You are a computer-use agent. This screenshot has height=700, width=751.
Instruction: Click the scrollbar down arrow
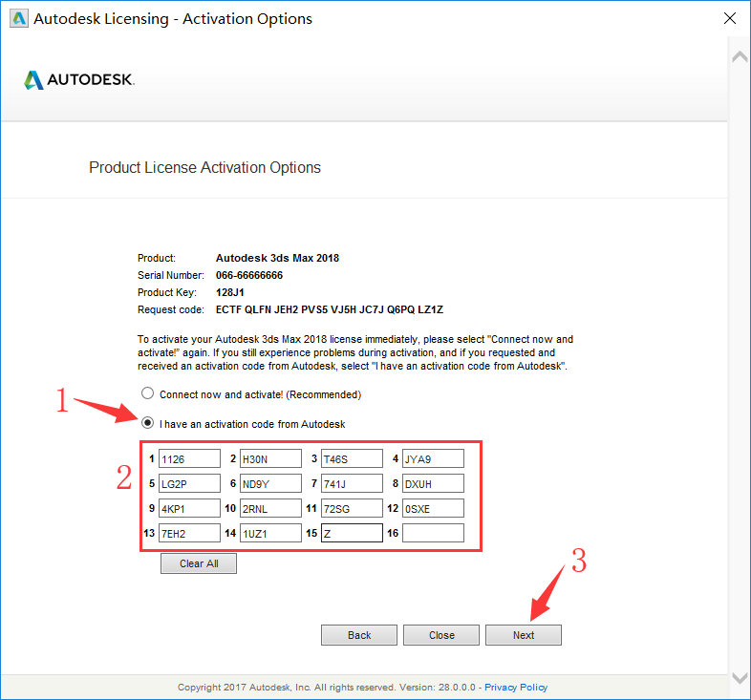(x=739, y=677)
